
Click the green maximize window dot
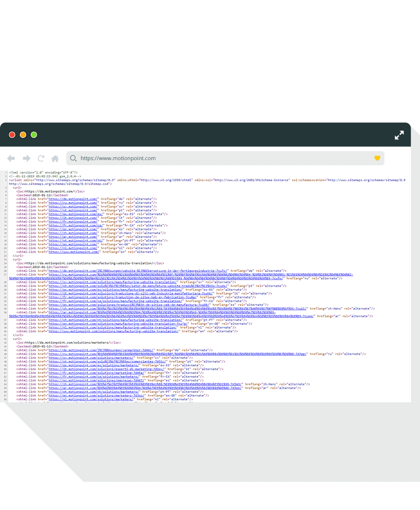[34, 135]
